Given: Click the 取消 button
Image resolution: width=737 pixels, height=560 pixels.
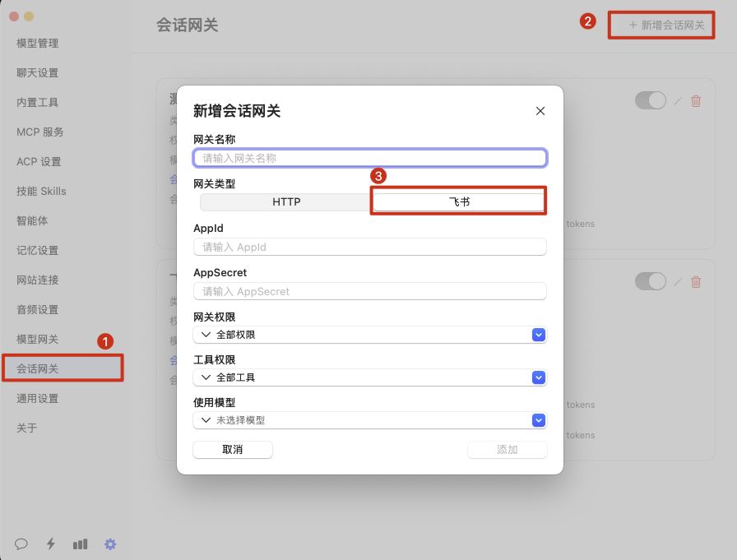Looking at the screenshot, I should click(232, 450).
